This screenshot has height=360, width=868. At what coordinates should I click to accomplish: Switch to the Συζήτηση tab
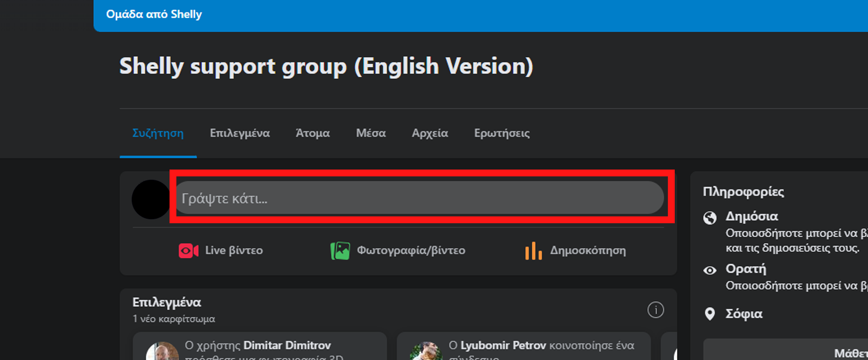tap(158, 133)
